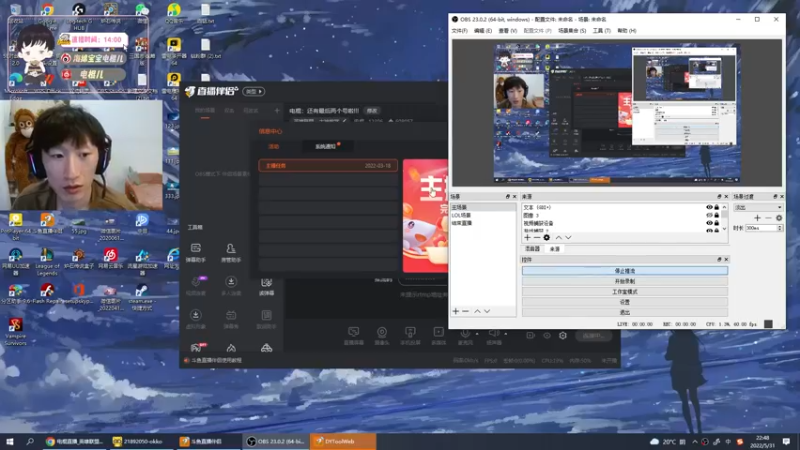
Task: Move source up in sources list
Action: (559, 237)
